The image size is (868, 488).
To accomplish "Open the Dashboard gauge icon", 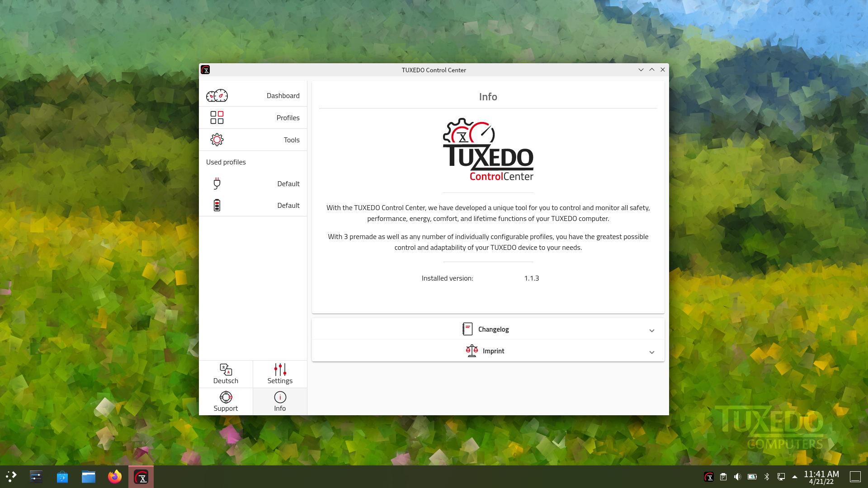I will pos(217,96).
